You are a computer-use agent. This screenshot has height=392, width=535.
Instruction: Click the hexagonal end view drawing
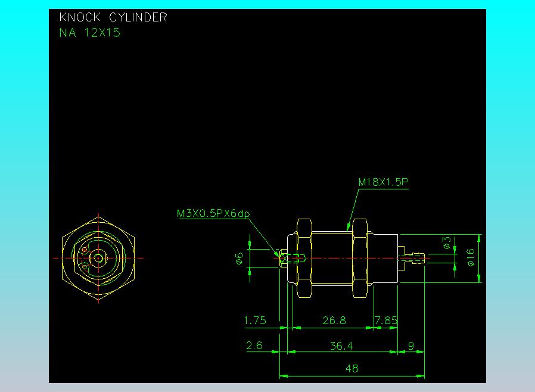click(x=98, y=259)
